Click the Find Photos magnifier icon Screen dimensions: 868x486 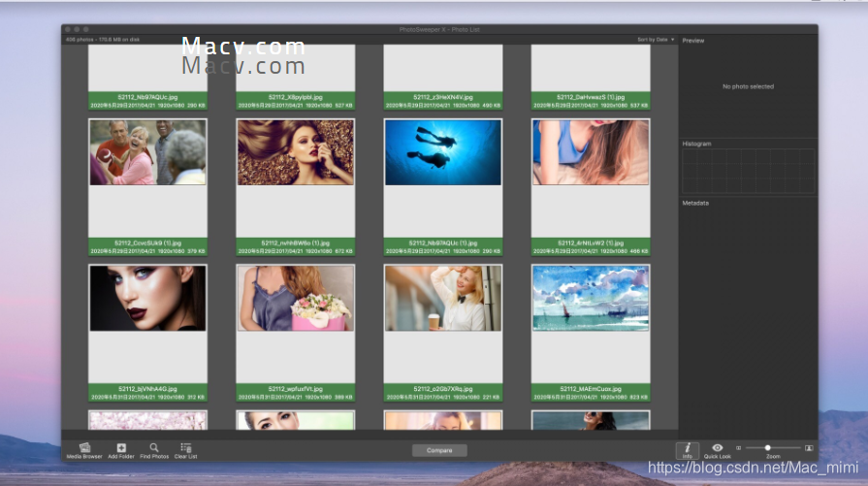[x=154, y=448]
